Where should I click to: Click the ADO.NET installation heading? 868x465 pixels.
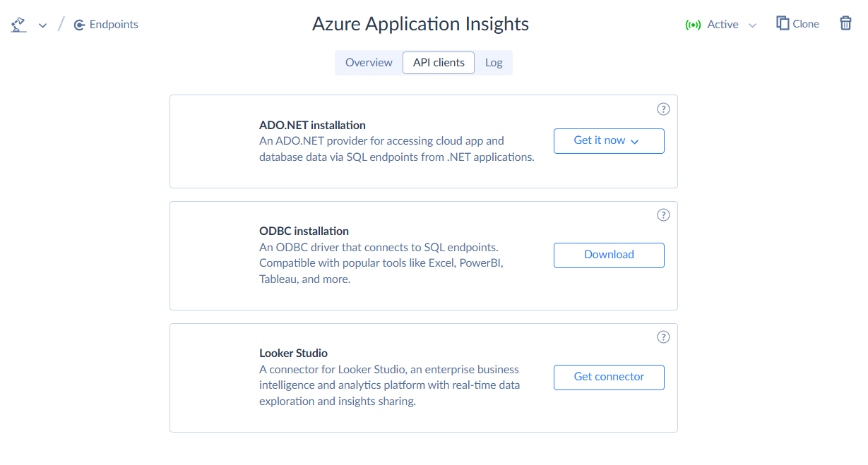tap(312, 125)
